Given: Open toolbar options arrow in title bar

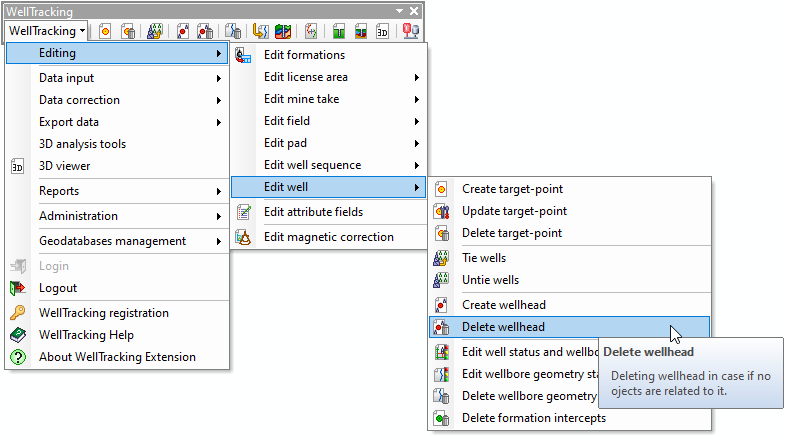Looking at the screenshot, I should (x=400, y=11).
